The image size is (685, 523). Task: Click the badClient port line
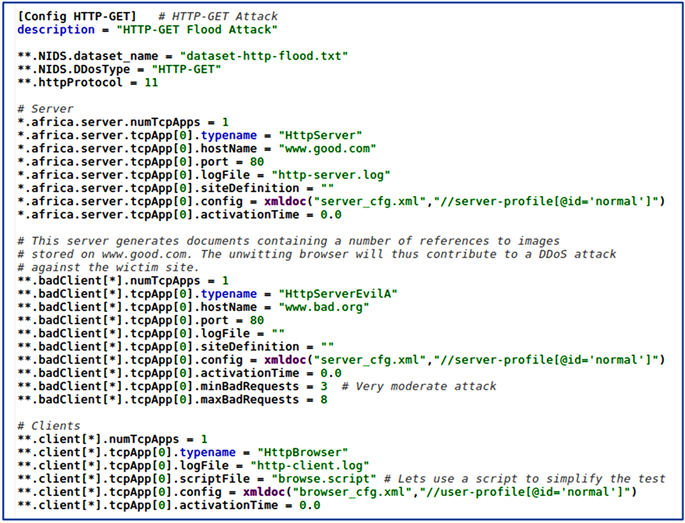click(141, 320)
